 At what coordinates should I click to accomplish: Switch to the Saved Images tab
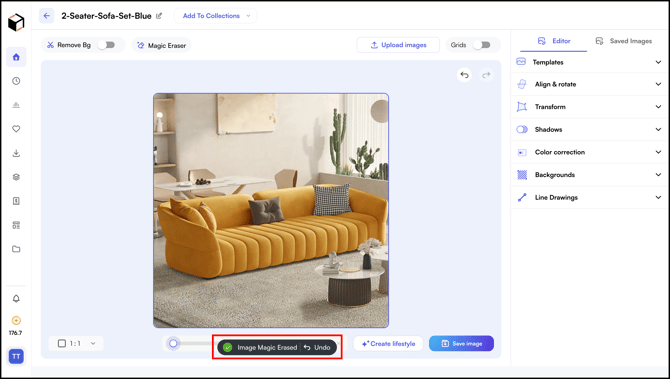tap(623, 41)
